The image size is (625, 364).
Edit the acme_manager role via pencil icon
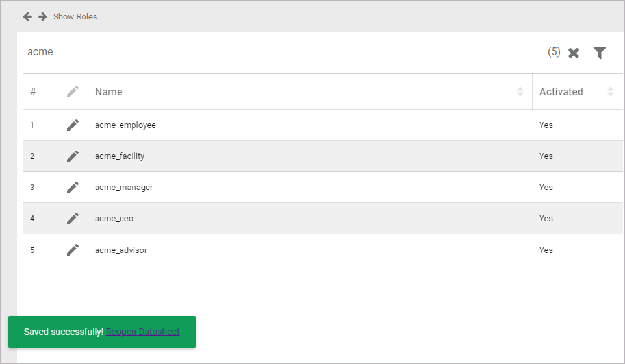pos(73,188)
